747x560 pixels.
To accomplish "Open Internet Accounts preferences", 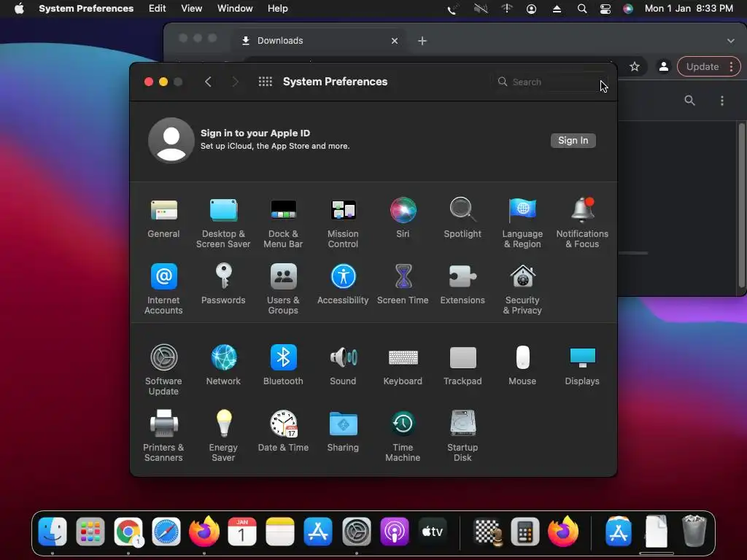I will click(x=163, y=289).
